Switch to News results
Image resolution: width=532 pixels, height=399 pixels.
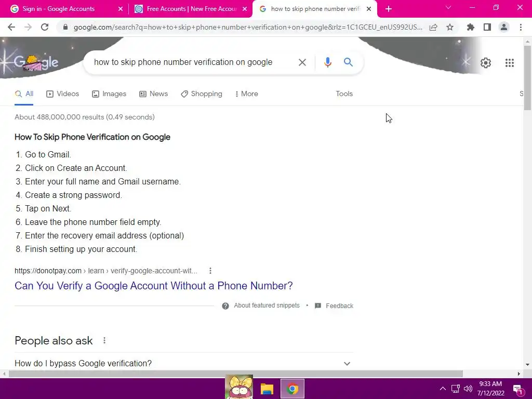154,94
